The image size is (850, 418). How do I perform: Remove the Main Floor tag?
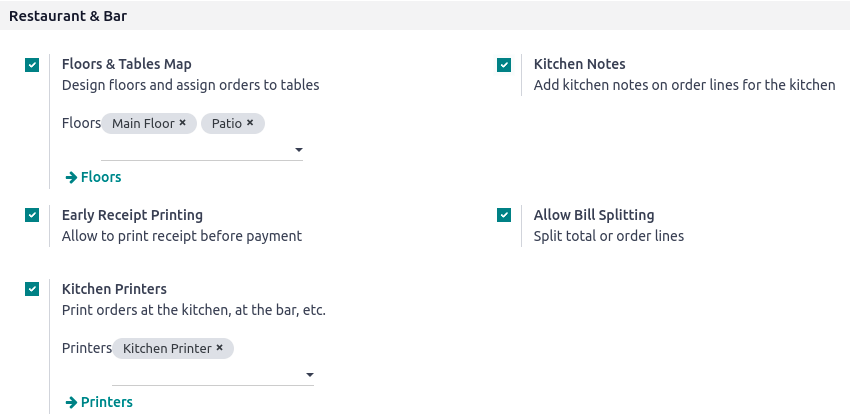pos(183,123)
